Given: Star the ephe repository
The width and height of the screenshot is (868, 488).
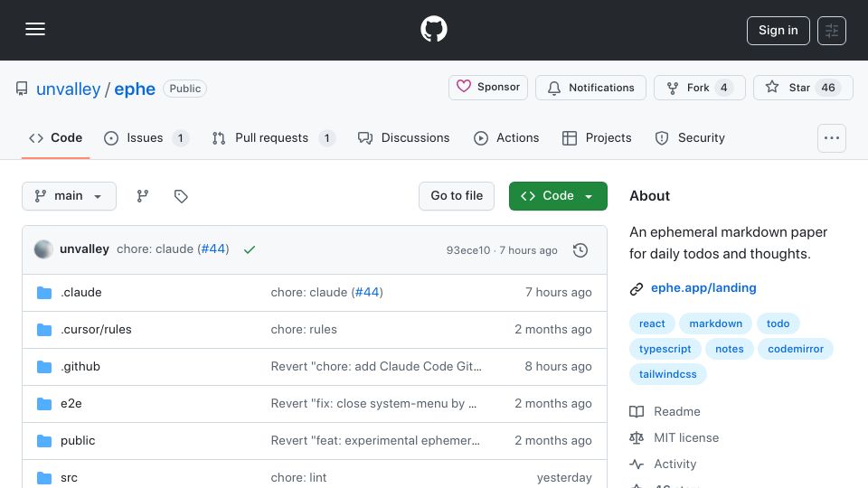Looking at the screenshot, I should point(803,88).
